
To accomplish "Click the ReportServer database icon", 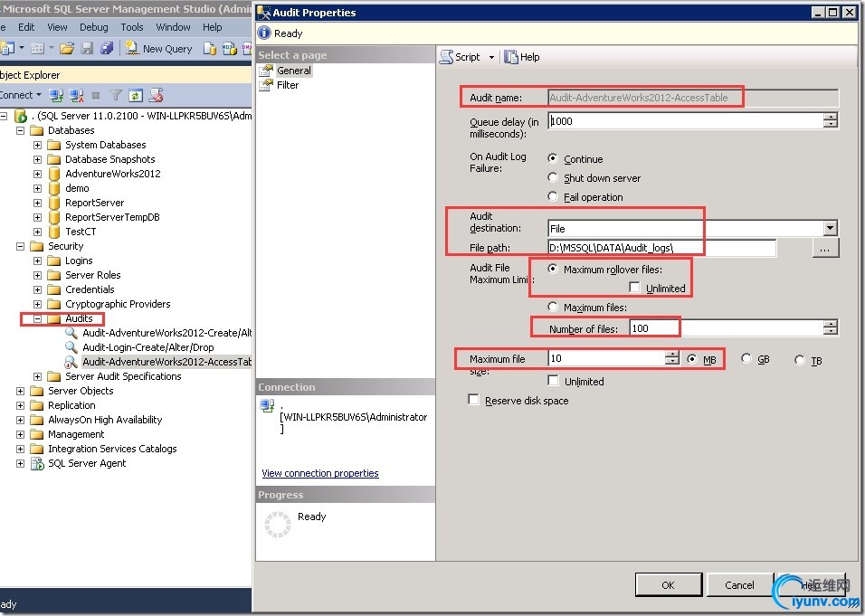I will click(x=54, y=203).
